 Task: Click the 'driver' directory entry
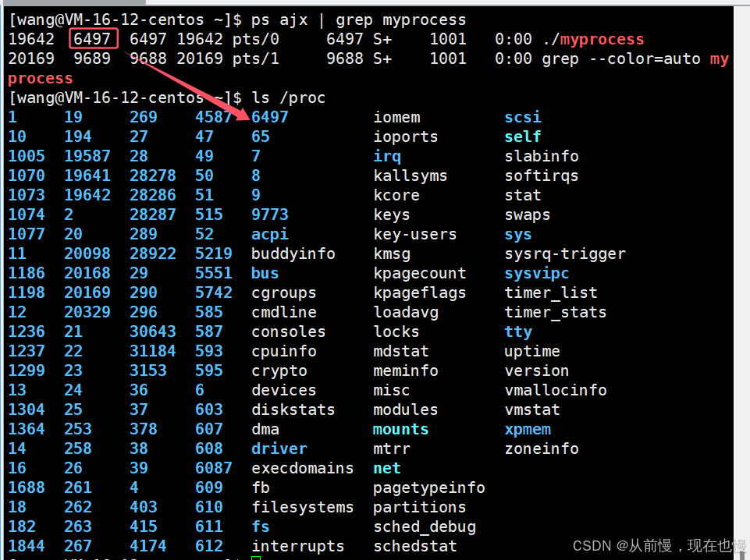click(279, 448)
